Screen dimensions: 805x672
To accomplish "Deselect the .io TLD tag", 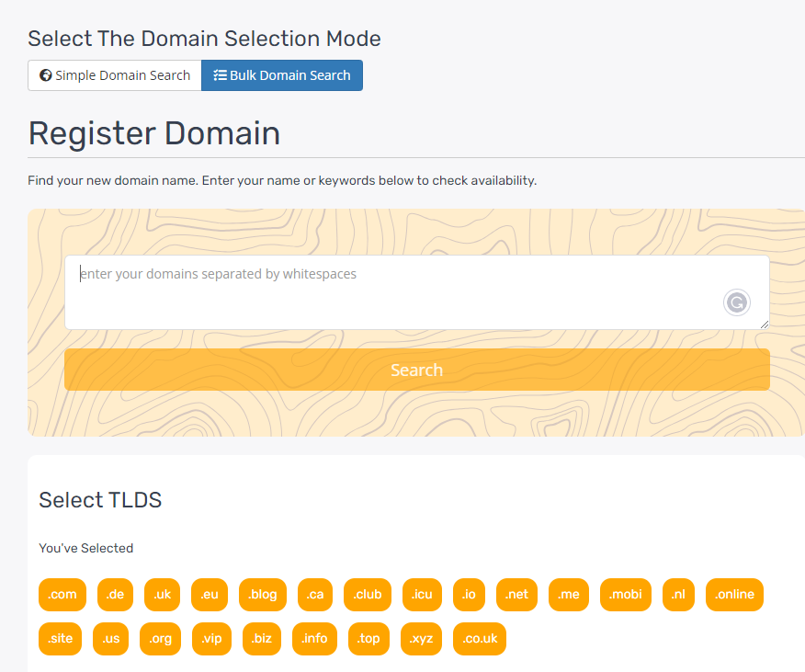I will pyautogui.click(x=469, y=595).
